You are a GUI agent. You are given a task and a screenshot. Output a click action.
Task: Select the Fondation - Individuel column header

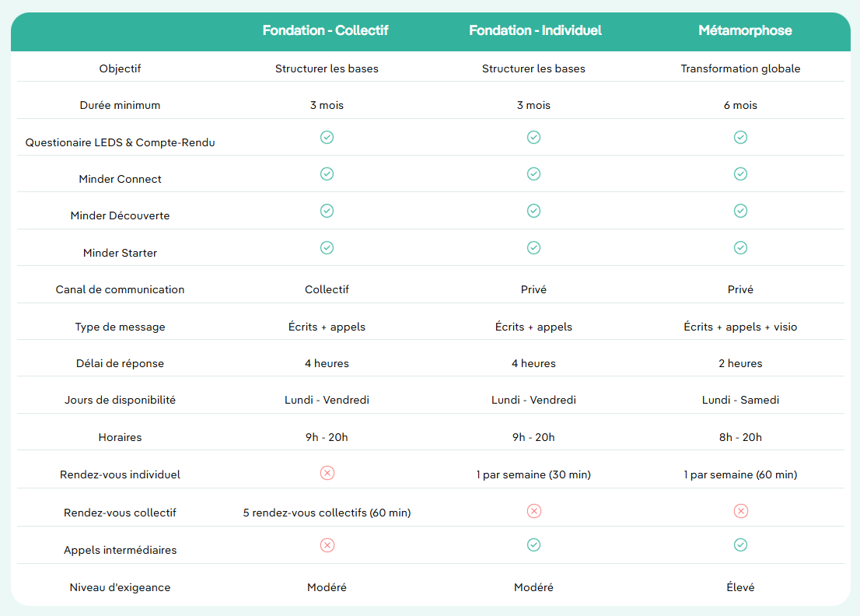point(535,30)
